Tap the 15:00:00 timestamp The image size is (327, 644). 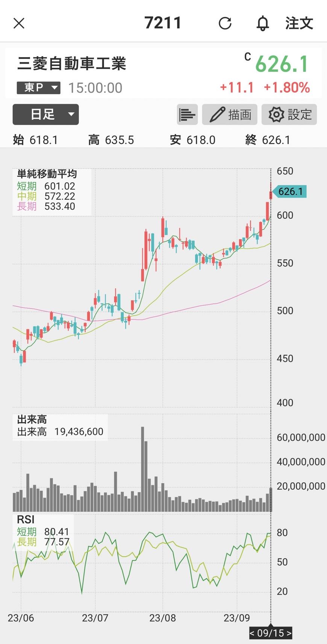tap(95, 88)
